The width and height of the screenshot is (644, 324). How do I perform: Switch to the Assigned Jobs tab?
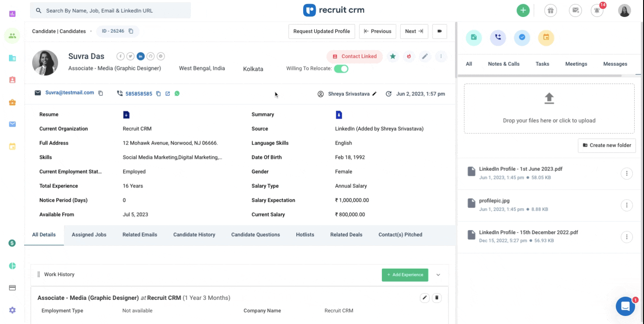point(89,234)
